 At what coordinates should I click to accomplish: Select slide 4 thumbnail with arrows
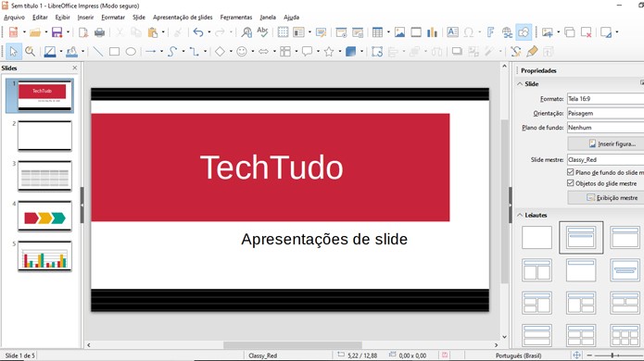[44, 217]
